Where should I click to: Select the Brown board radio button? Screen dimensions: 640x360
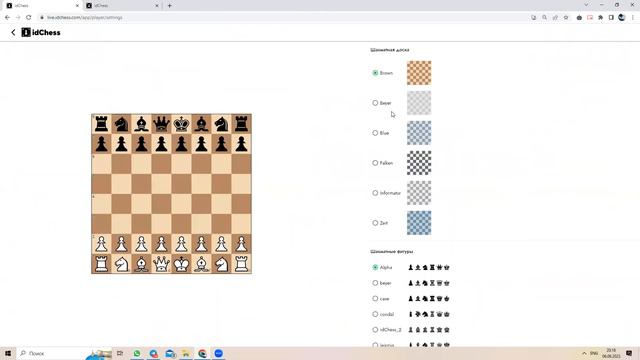(375, 73)
